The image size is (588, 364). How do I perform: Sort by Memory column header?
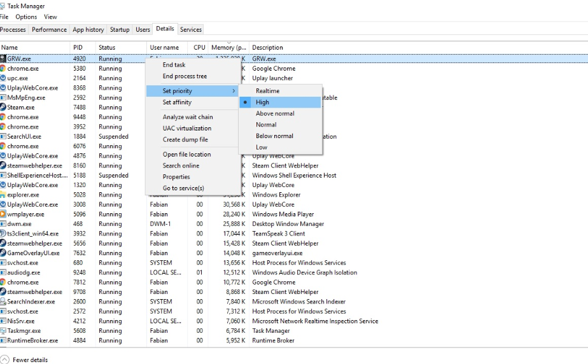[228, 48]
